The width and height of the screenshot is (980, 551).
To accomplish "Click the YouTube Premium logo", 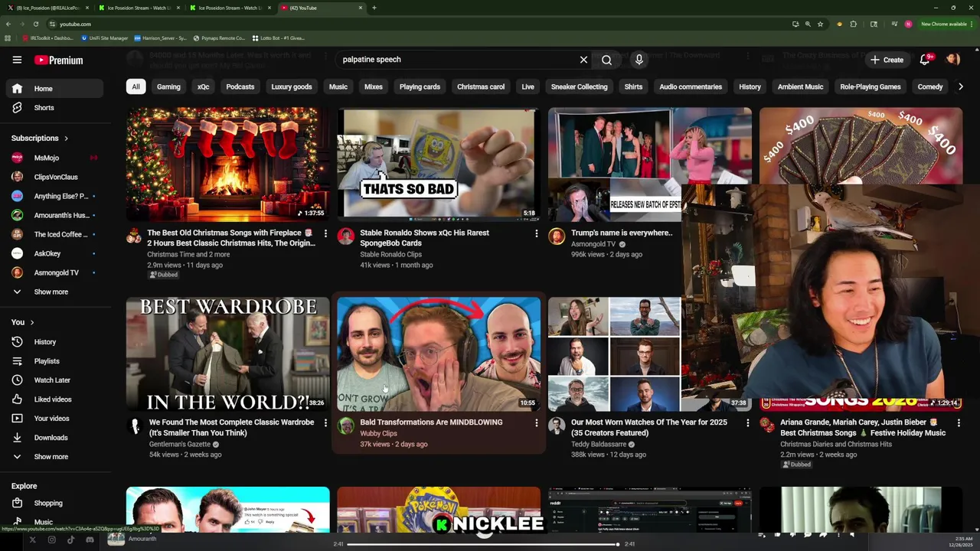I will [58, 60].
